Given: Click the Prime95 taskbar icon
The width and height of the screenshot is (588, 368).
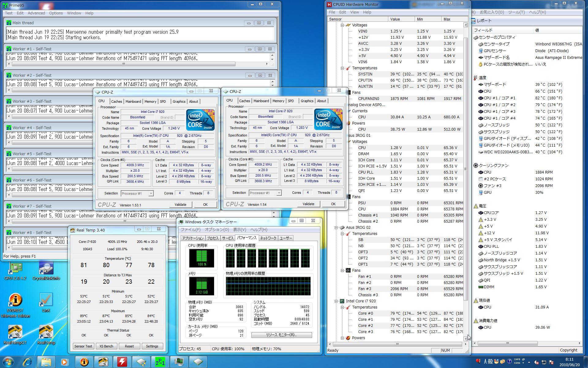Looking at the screenshot, I should click(160, 362).
